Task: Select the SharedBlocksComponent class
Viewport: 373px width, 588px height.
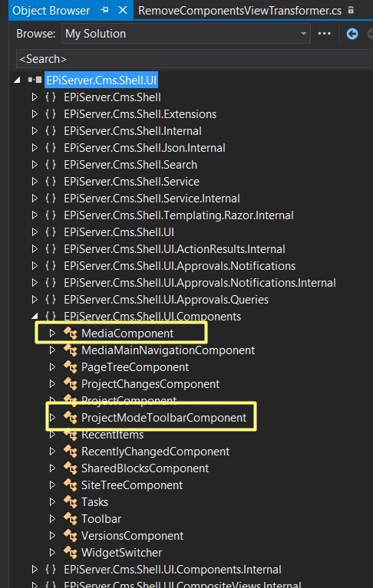Action: coord(145,468)
